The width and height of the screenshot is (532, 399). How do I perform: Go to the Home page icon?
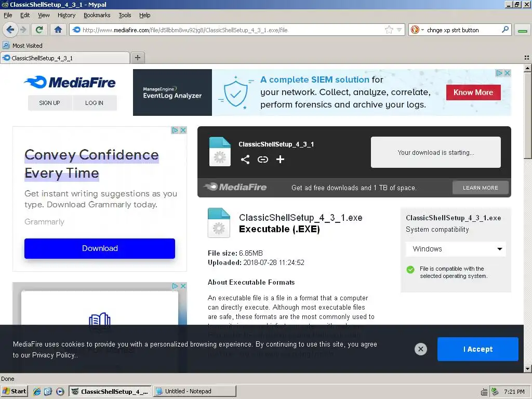click(x=58, y=30)
